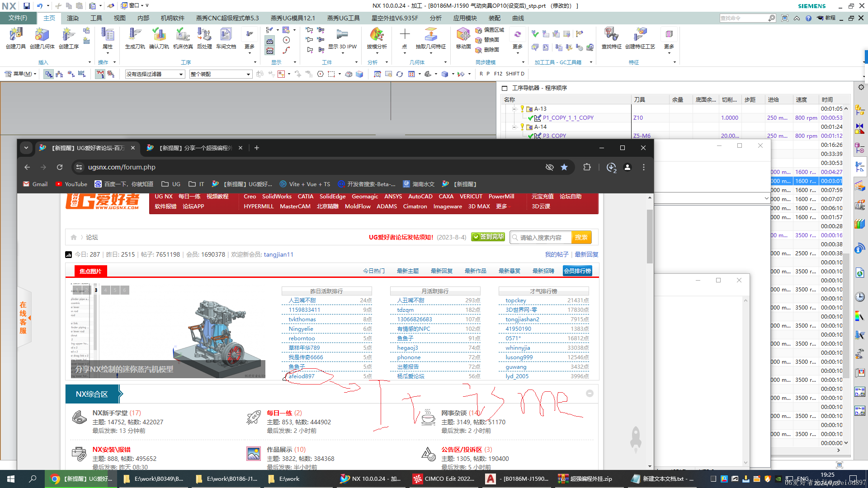Select operation P1_COPY_1_1_COPY in navigator
Screen dimensions: 868x488
click(568, 118)
